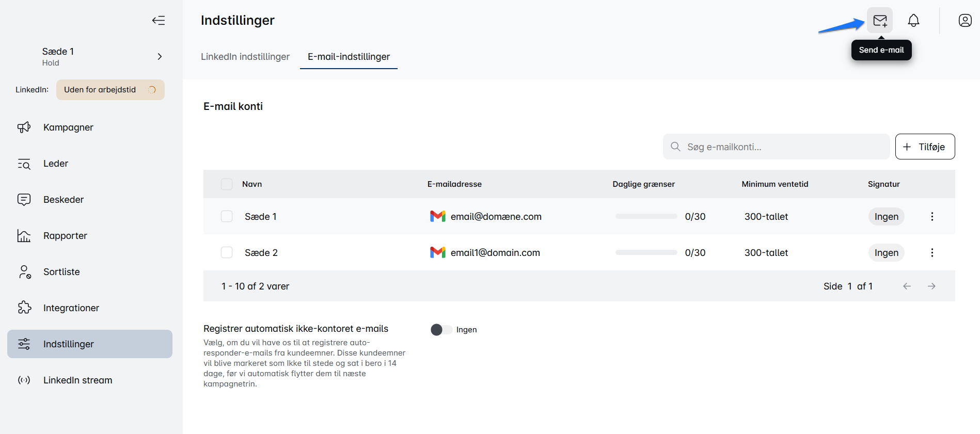Click the Send e-mail envelope icon
This screenshot has height=434, width=980.
point(879,21)
